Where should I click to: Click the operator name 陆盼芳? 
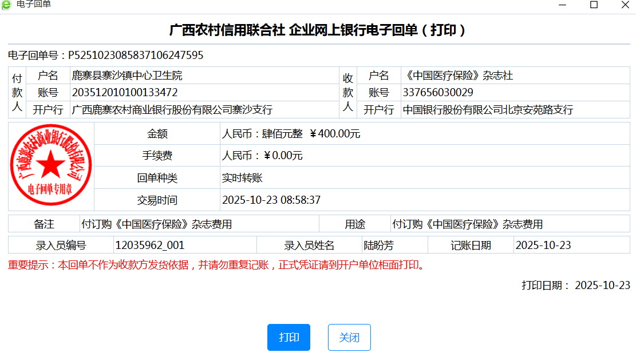pos(379,246)
